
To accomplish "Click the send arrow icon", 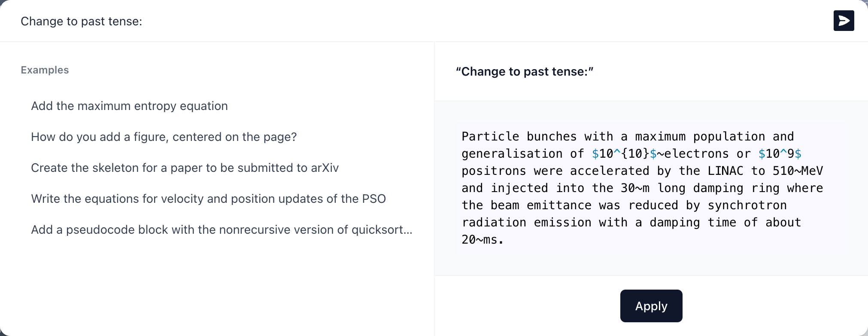I will pyautogui.click(x=844, y=21).
